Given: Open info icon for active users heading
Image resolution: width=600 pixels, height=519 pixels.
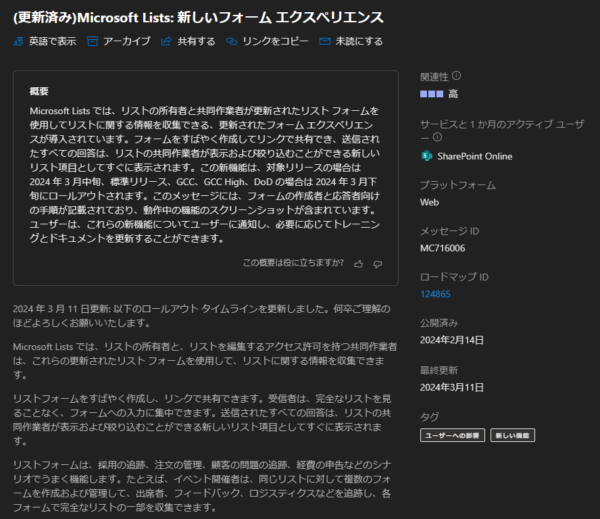Looking at the screenshot, I should coord(437,137).
